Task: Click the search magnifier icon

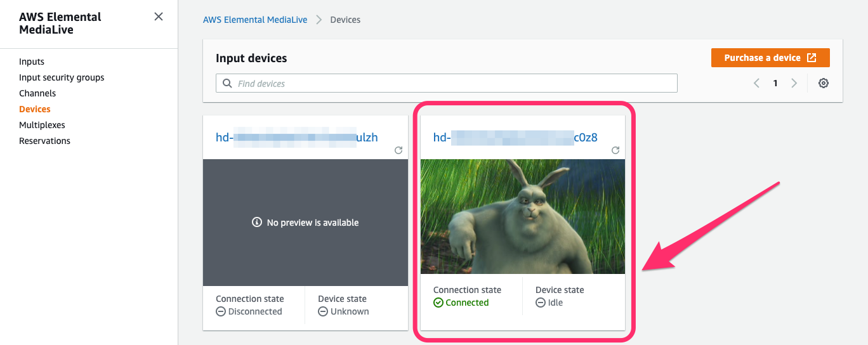Action: 227,83
